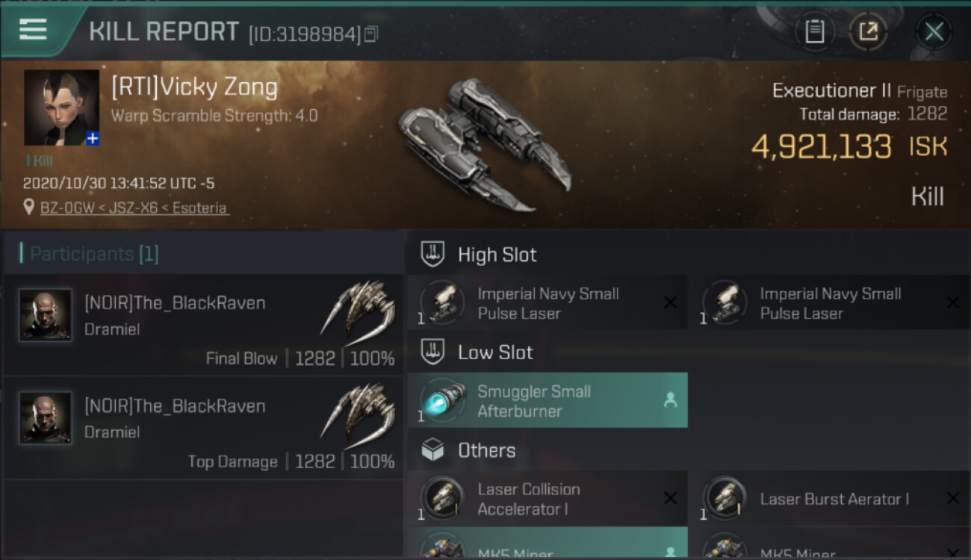Open the hamburger menu

(34, 31)
